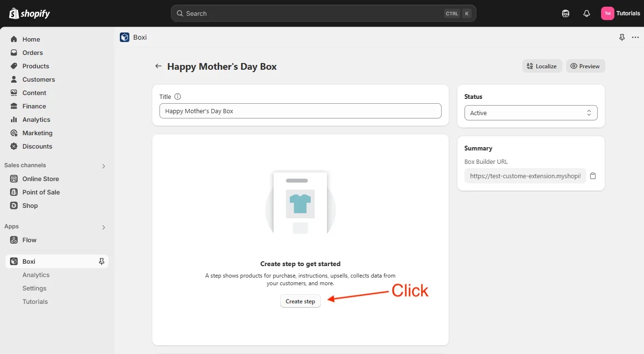Viewport: 644px width, 354px height.
Task: Click the Create step button
Action: [300, 301]
